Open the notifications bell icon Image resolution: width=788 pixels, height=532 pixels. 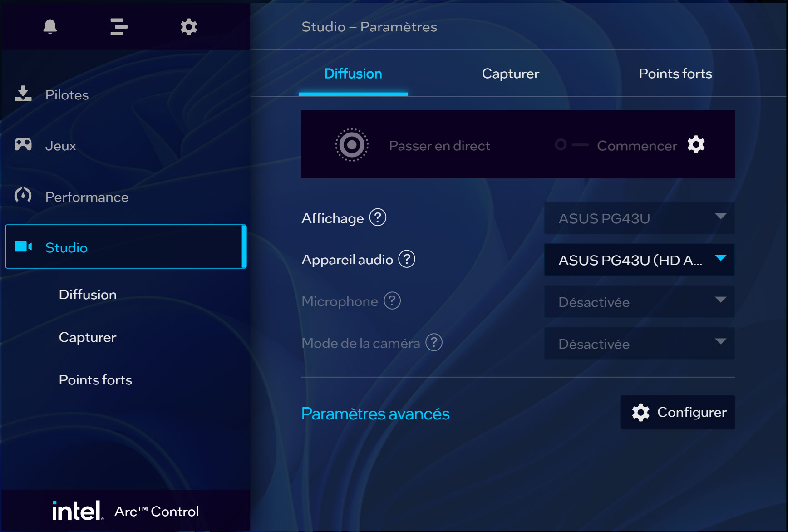[50, 27]
